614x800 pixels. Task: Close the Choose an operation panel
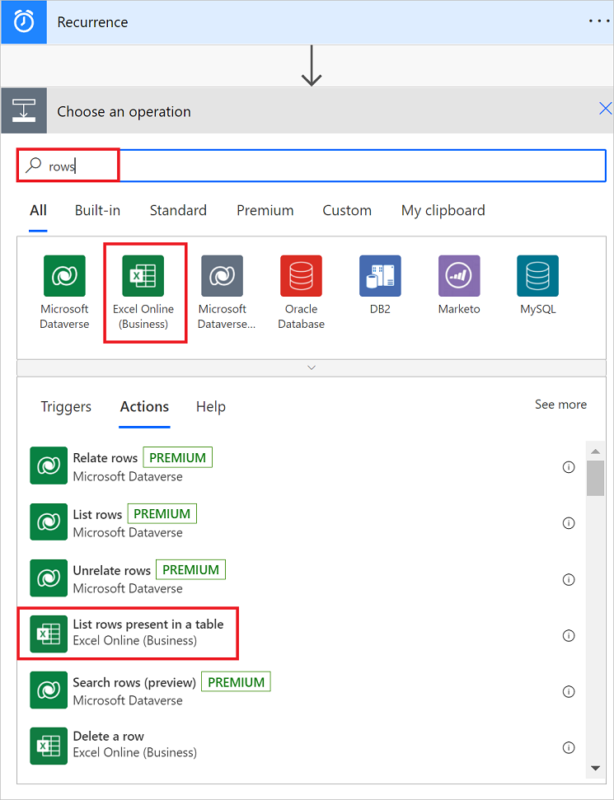[604, 109]
